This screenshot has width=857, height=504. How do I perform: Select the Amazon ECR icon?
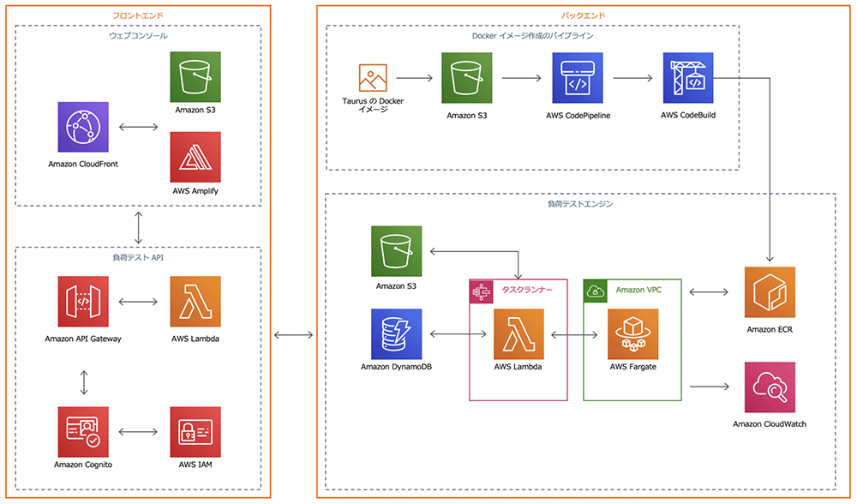769,291
